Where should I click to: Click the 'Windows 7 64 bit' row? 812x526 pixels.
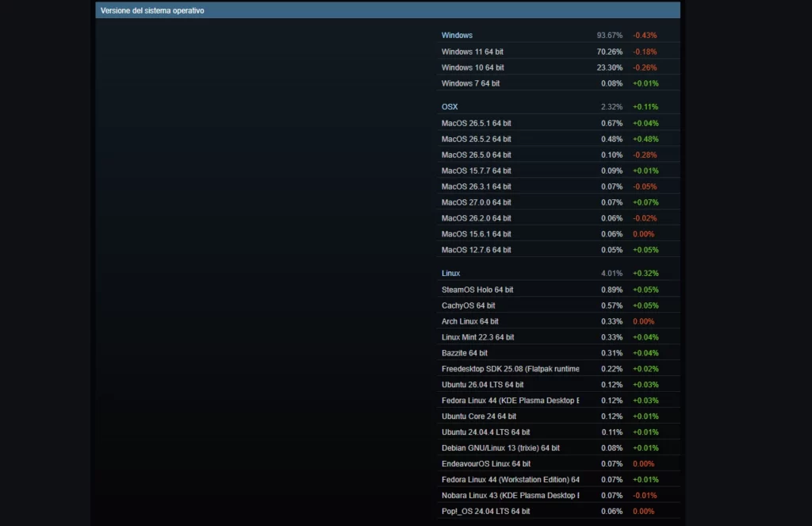click(x=558, y=83)
